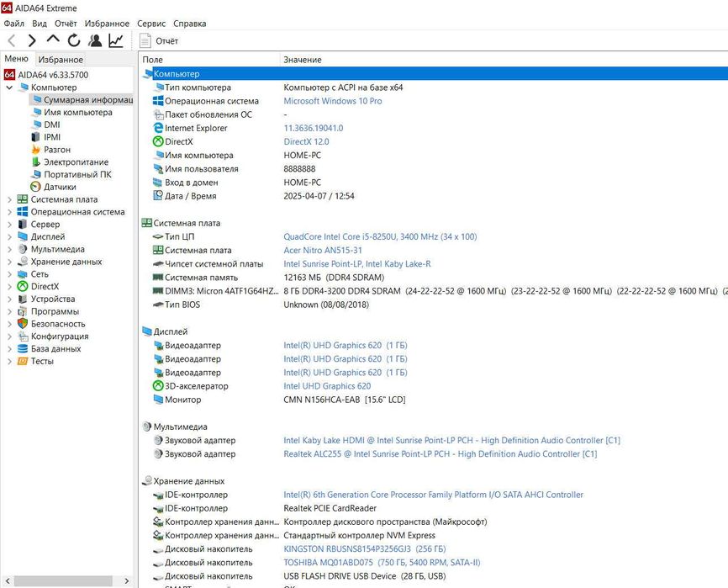Click the sidebar horizontal scrollbar thumb
The image size is (728, 588).
pyautogui.click(x=63, y=581)
